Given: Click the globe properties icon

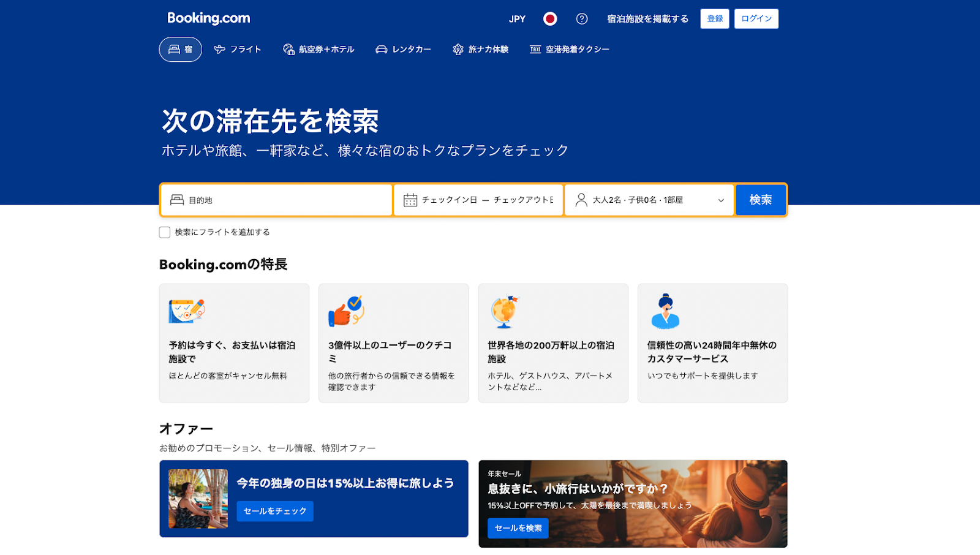Looking at the screenshot, I should pos(505,311).
